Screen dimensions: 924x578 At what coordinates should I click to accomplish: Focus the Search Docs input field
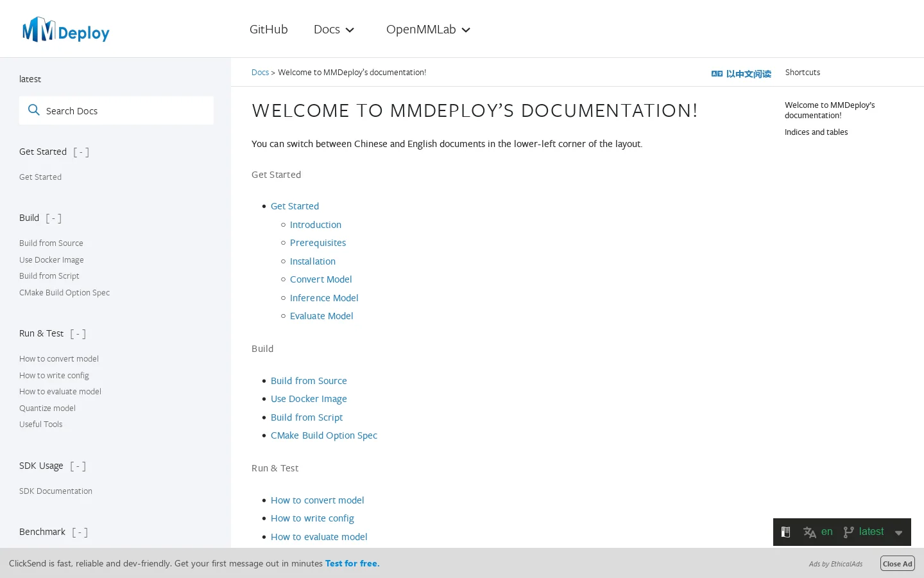116,110
